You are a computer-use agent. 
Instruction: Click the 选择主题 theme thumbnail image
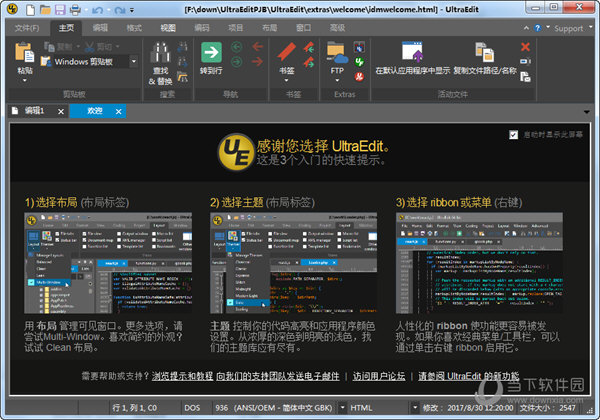[x=293, y=263]
